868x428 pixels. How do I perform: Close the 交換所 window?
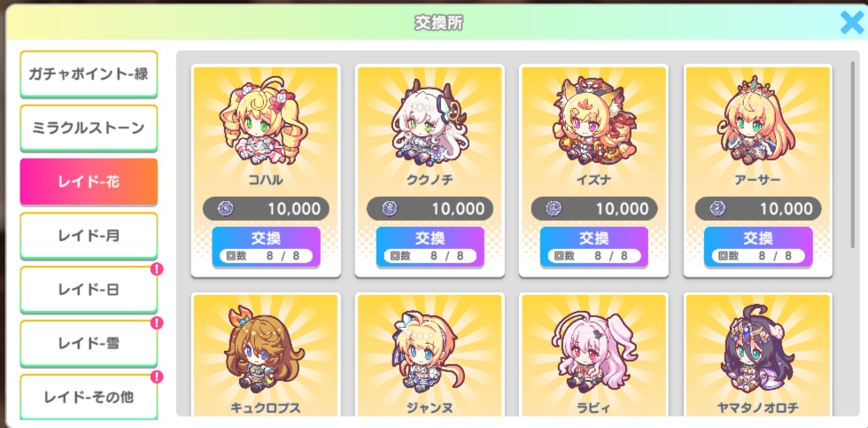point(851,23)
